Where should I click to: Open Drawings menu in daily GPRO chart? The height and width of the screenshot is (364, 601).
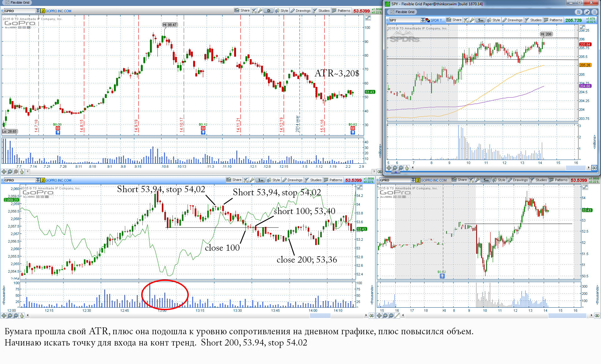(x=300, y=11)
